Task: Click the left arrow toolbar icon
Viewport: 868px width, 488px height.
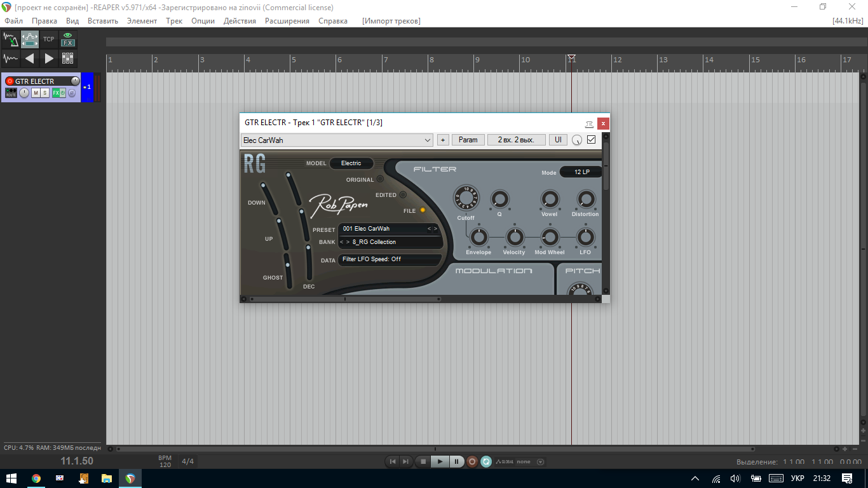Action: 30,58
